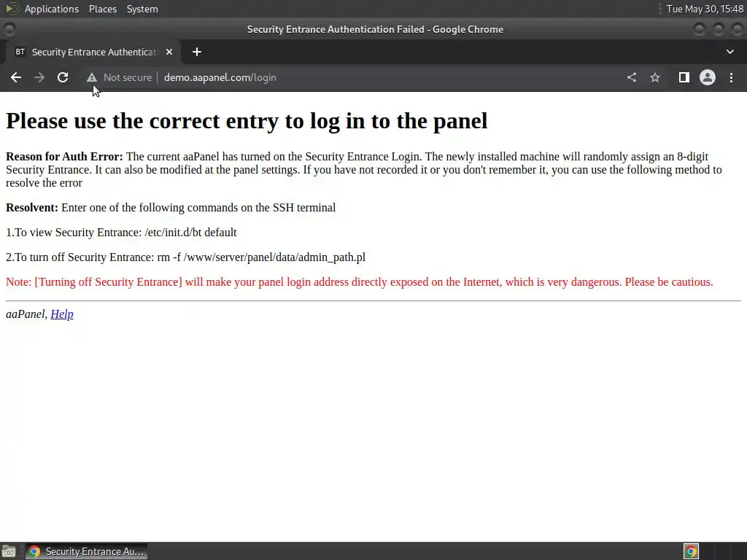Viewport: 747px width, 560px height.
Task: Click the 'Reason for Auth Error:' label
Action: click(x=64, y=157)
